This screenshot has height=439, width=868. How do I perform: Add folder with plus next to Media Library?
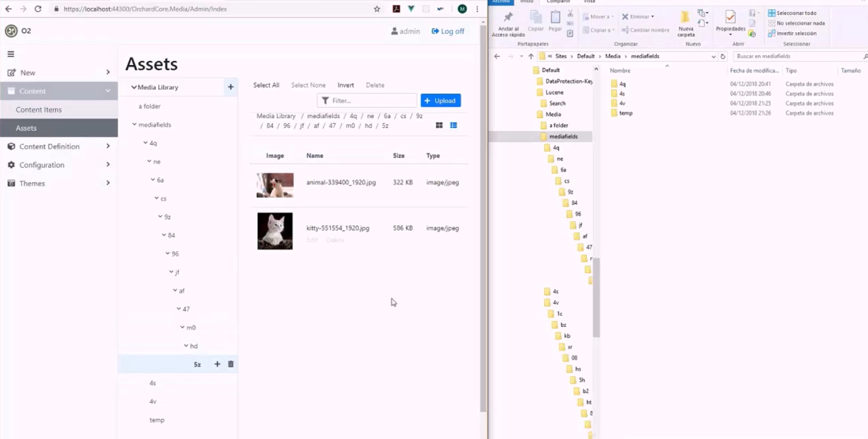230,87
